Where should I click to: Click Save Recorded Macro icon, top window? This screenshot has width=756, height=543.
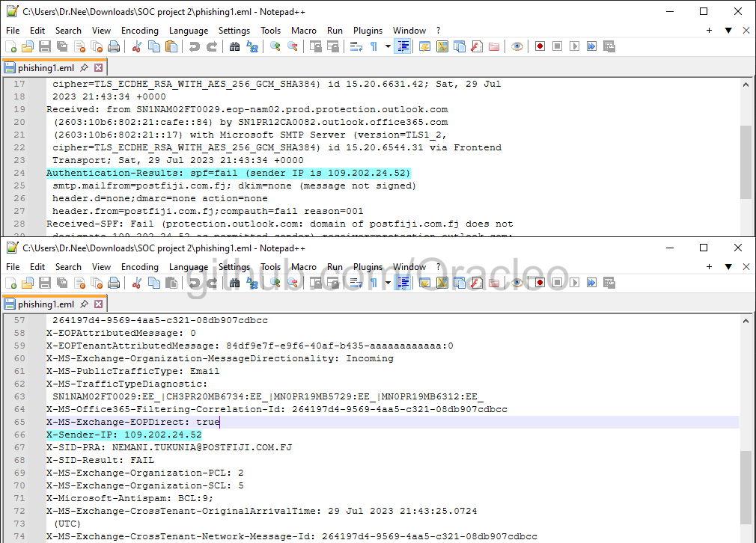609,46
